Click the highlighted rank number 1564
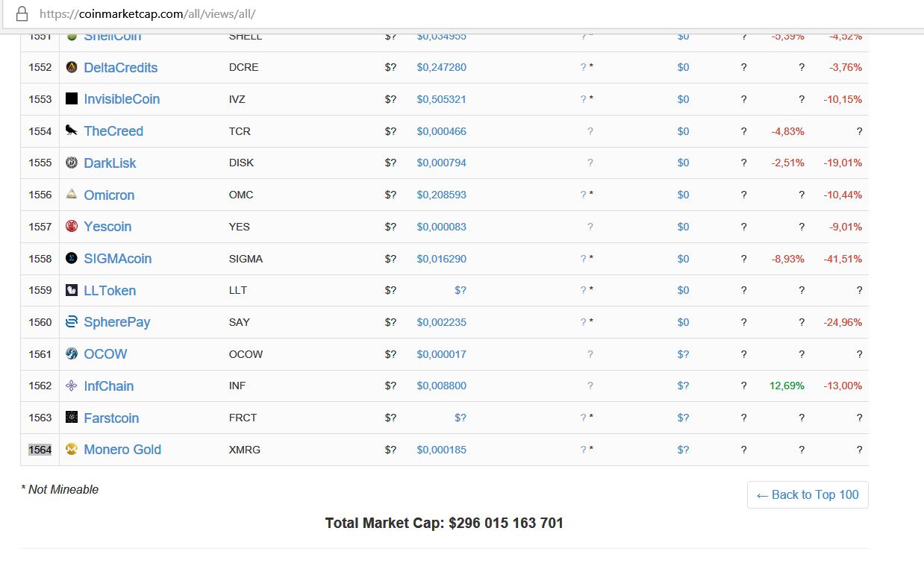 [40, 450]
